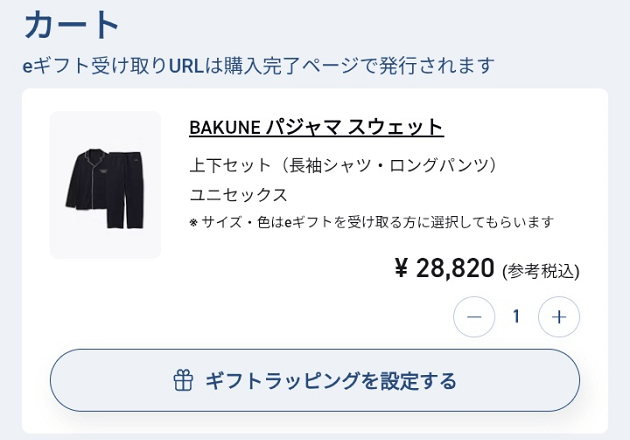
Task: Click the word BAKUNE in the product title
Action: [x=225, y=128]
